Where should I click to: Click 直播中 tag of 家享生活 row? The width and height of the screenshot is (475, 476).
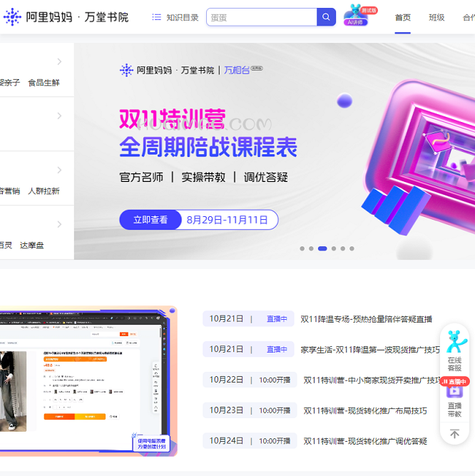coord(277,350)
